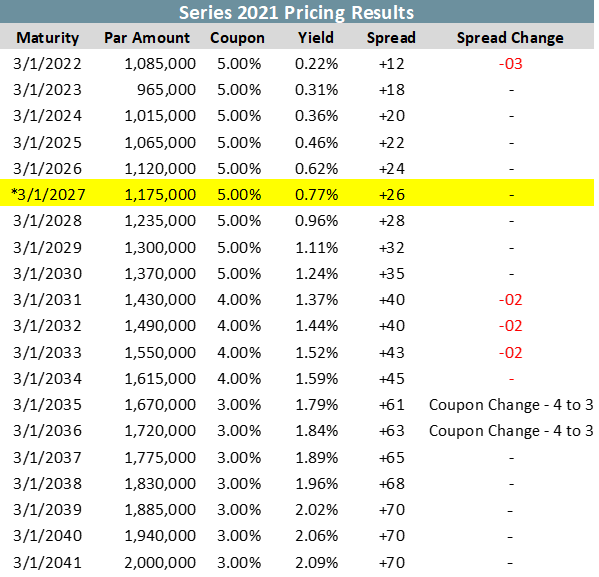
Task: Click the Coupon column header
Action: click(237, 38)
